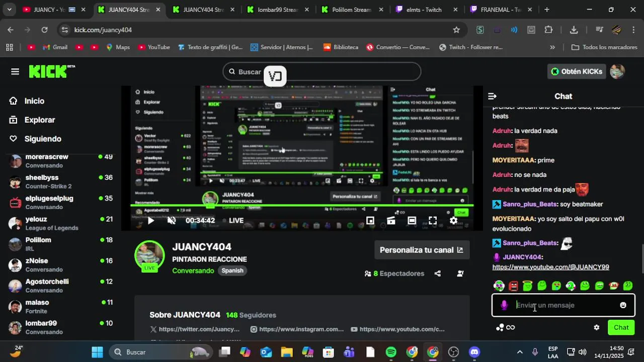
Task: Open the JUANCY404 channel avatar
Action: point(149,255)
